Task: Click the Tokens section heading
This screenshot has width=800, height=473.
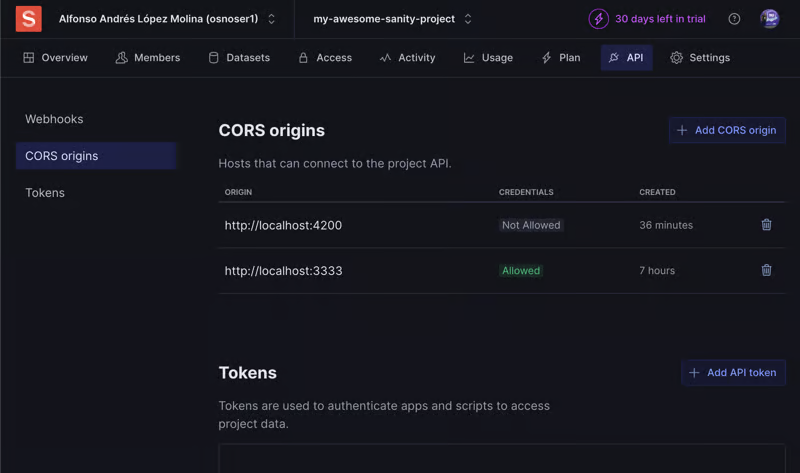Action: (x=247, y=372)
